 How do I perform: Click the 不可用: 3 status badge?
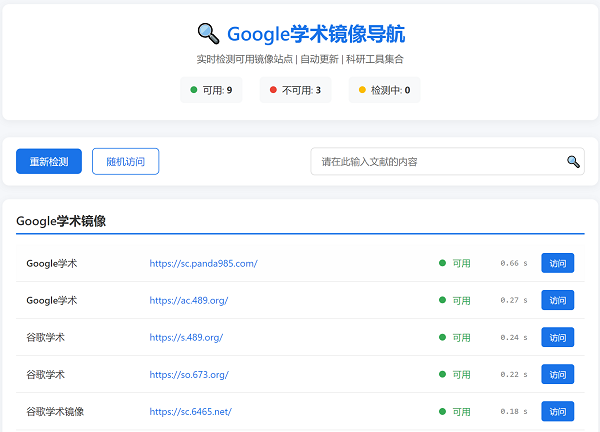click(x=295, y=90)
